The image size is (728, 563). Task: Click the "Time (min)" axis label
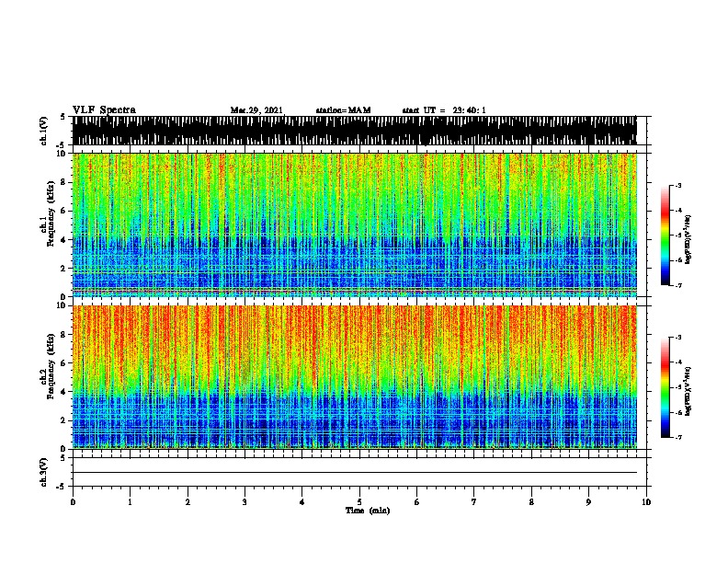[368, 511]
